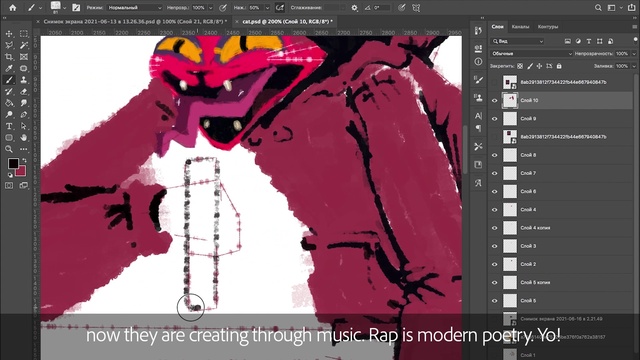Click the search icon at top right
The image size is (640, 360).
[598, 7]
